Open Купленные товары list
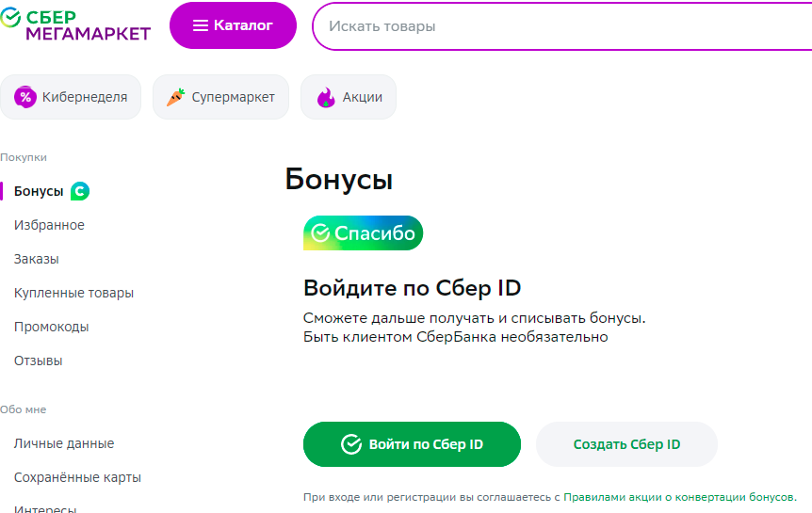This screenshot has width=812, height=513. click(x=73, y=293)
